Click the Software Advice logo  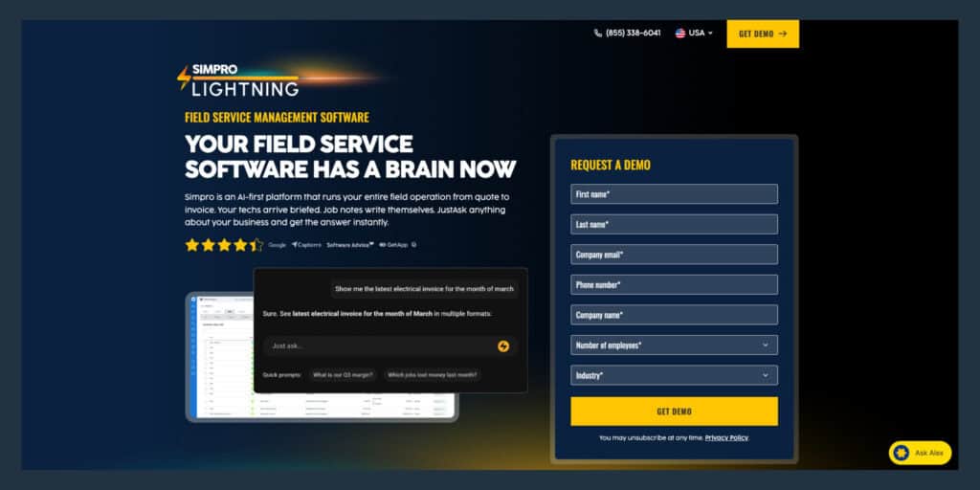click(350, 245)
